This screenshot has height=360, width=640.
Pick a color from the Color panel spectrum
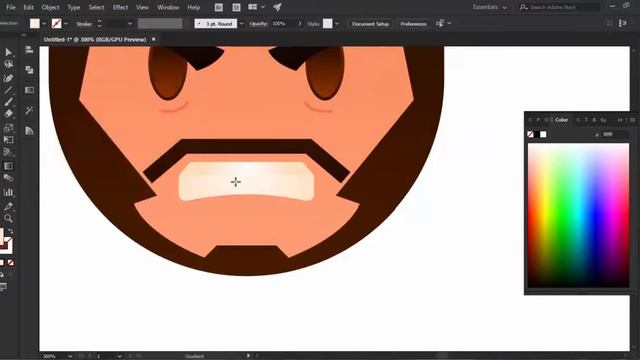(578, 215)
